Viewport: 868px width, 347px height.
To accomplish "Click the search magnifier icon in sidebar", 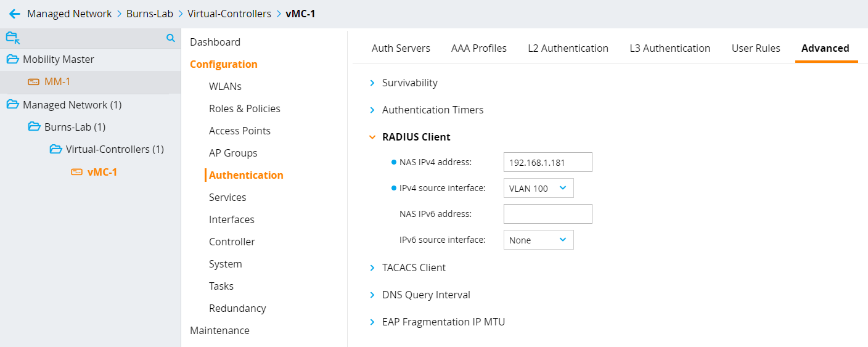I will (171, 38).
